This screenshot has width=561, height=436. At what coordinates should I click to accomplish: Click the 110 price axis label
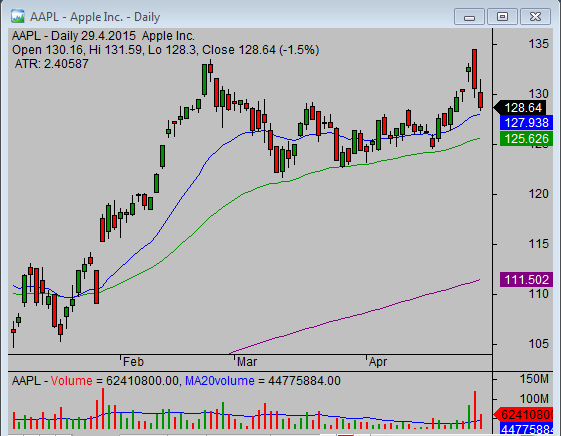click(538, 294)
